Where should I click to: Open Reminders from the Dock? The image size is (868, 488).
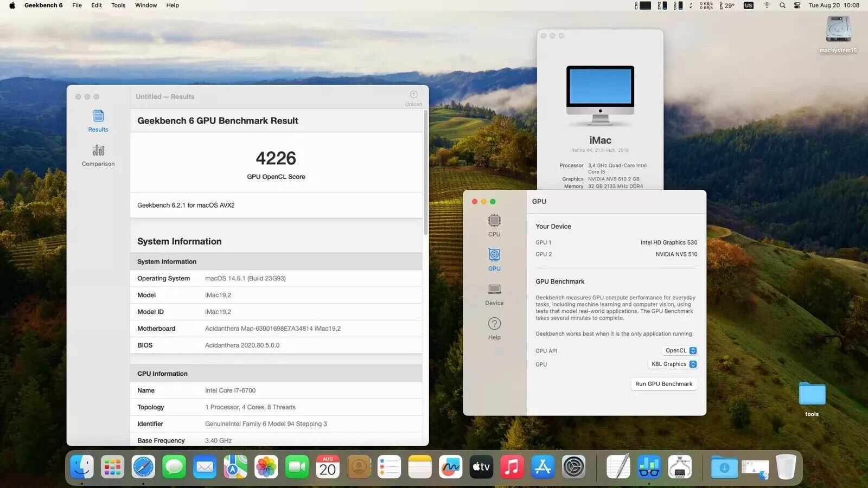coord(389,467)
